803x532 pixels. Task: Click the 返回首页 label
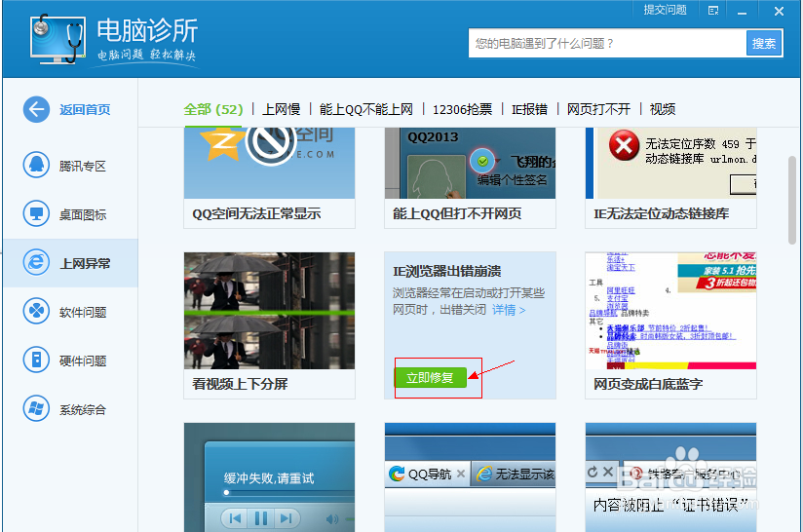(x=85, y=109)
